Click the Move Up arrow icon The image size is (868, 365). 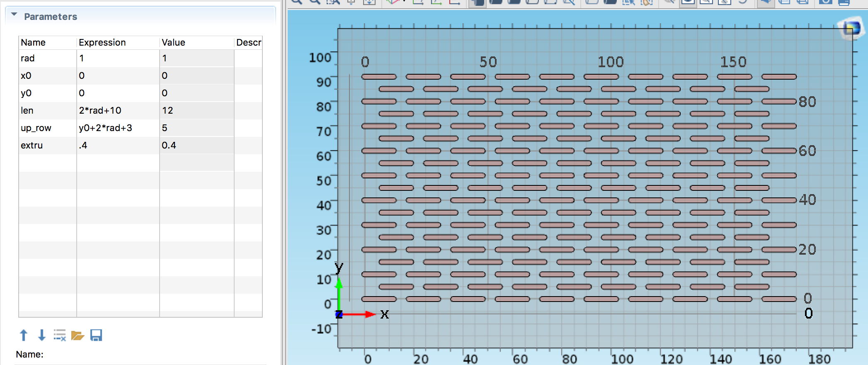pos(24,335)
